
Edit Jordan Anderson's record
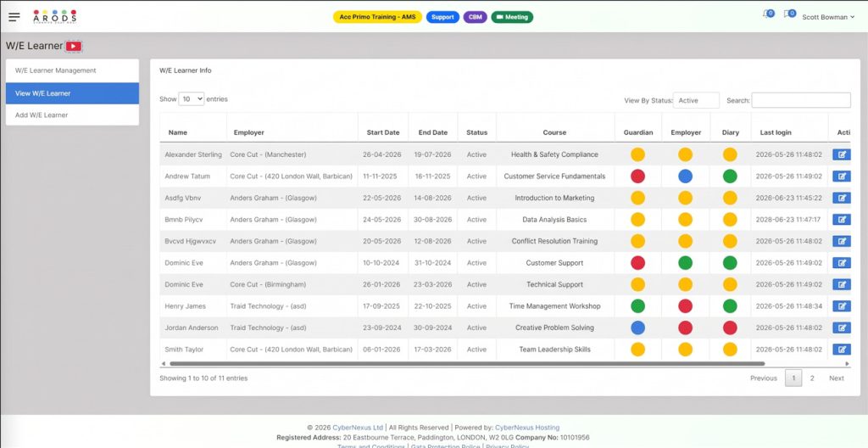pos(842,328)
